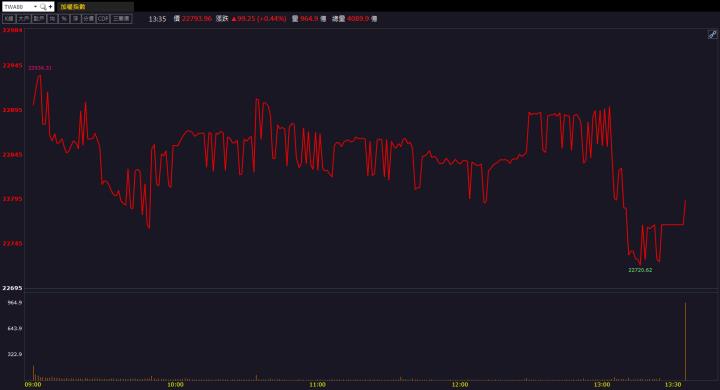Screen dimensions: 720x390
Task: Click the high price marker near 22945
Action: pos(40,68)
